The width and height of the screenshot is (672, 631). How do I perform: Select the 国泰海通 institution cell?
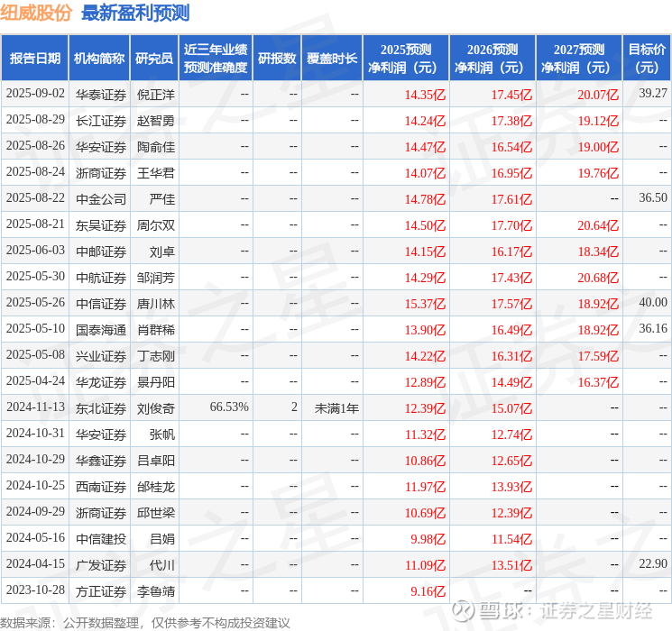(x=101, y=330)
